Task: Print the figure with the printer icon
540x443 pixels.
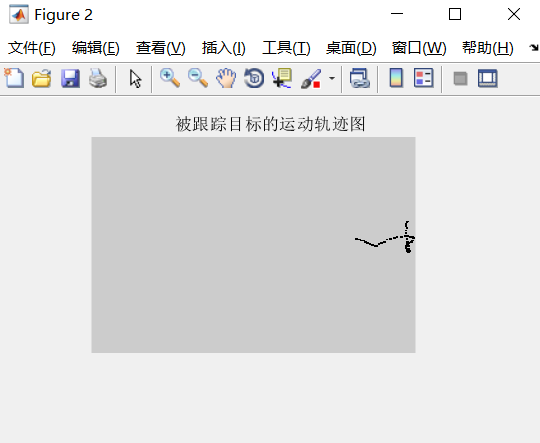Action: [x=98, y=78]
